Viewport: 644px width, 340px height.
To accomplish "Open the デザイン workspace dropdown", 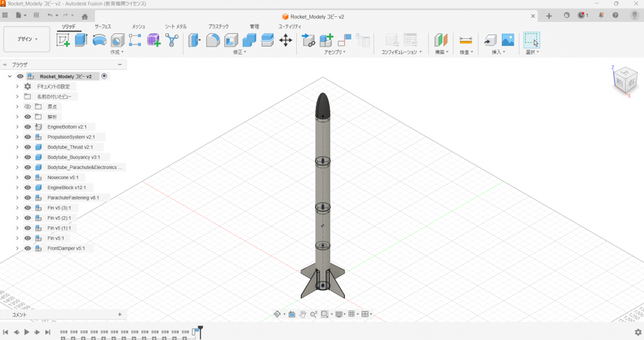I will 26,39.
